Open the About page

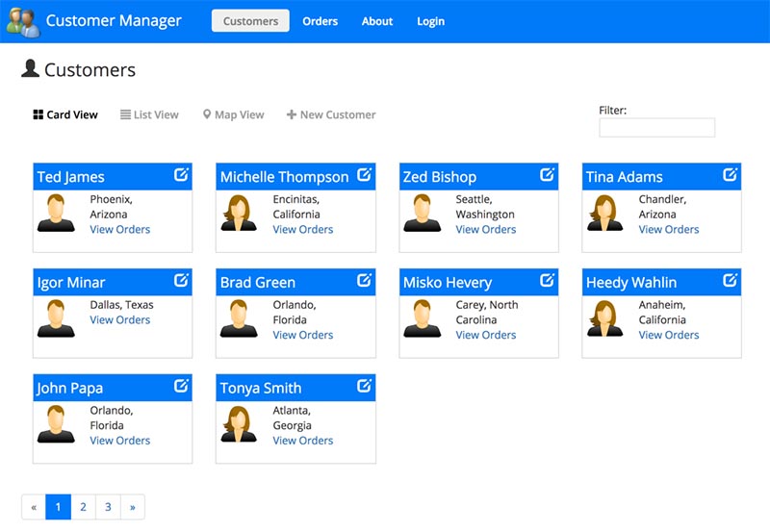[x=377, y=21]
